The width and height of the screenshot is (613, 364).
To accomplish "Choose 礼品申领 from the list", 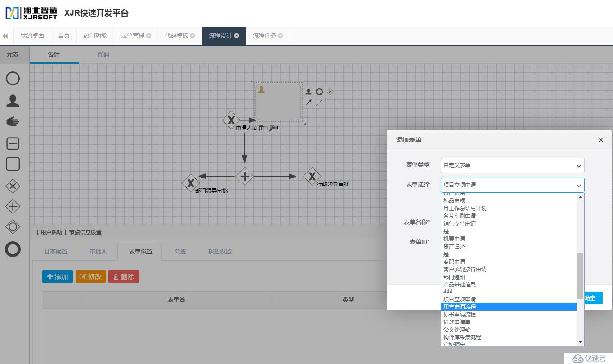I will 509,201.
